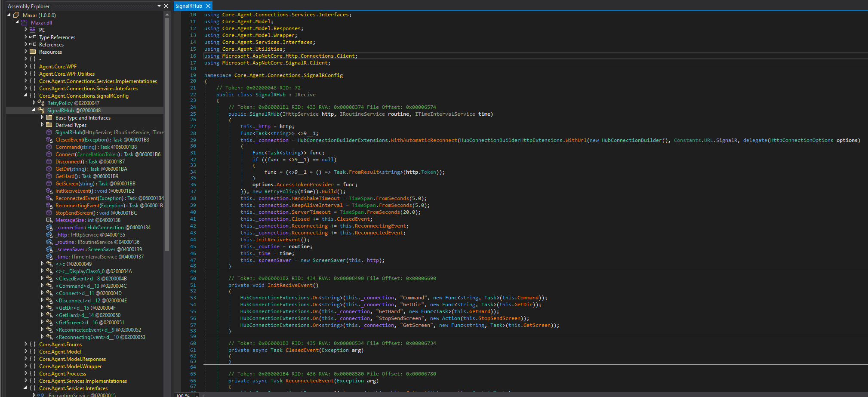Collapse the Core.Agent.Connections.SignalRConfig namespace
This screenshot has height=397, width=868.
click(x=25, y=95)
